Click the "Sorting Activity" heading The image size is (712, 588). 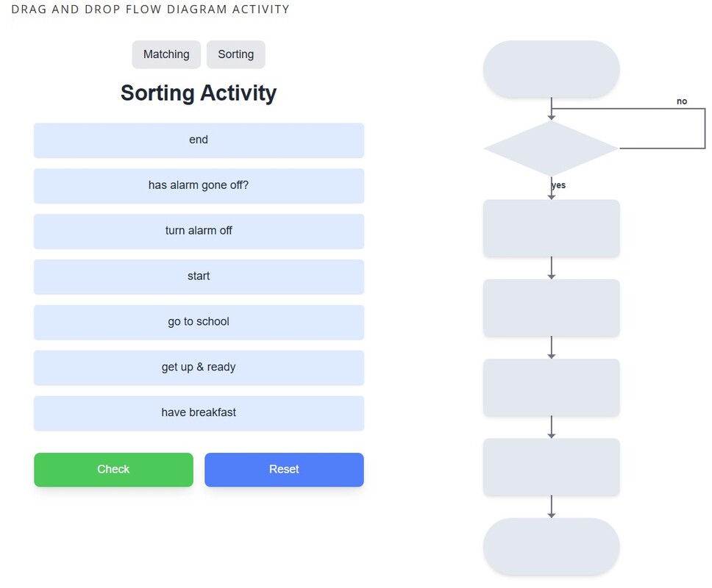(x=199, y=93)
